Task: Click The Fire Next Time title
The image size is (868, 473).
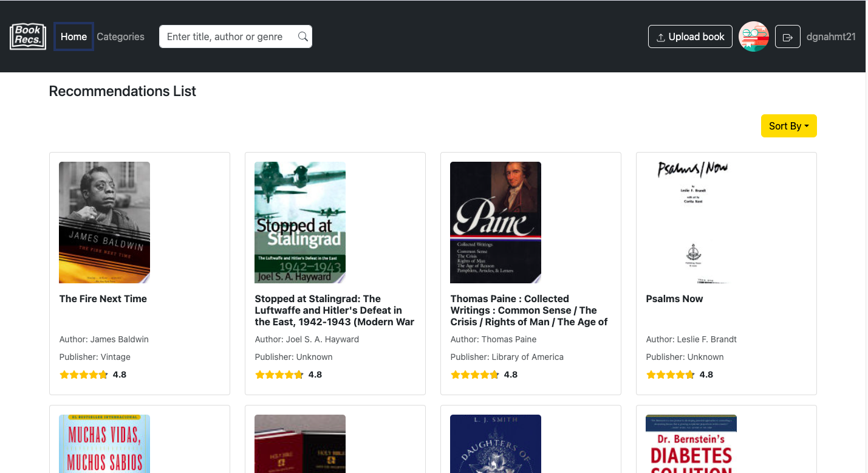Action: pos(103,299)
